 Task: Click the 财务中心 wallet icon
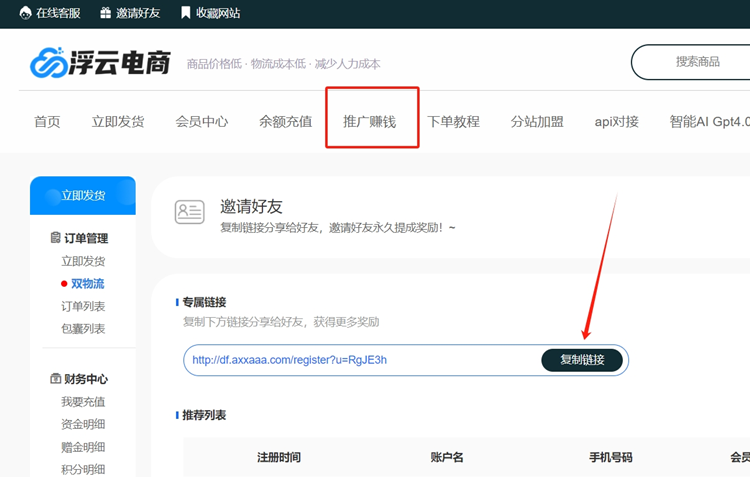pos(56,379)
